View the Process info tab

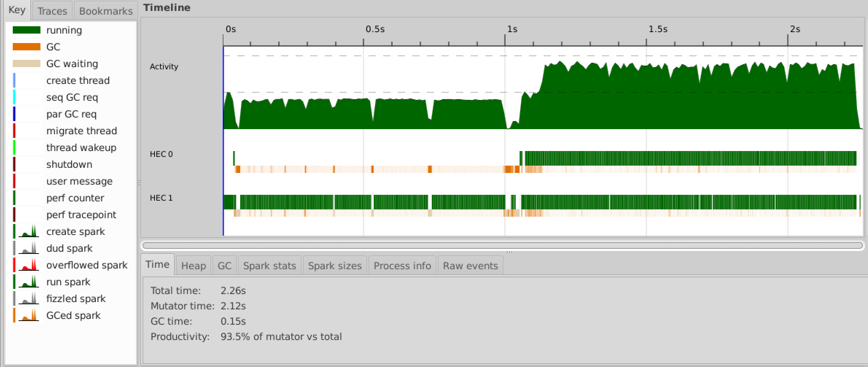tap(402, 266)
